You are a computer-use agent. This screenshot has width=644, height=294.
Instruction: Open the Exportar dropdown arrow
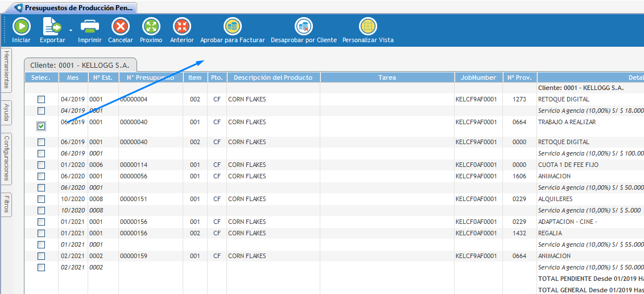pos(71,30)
